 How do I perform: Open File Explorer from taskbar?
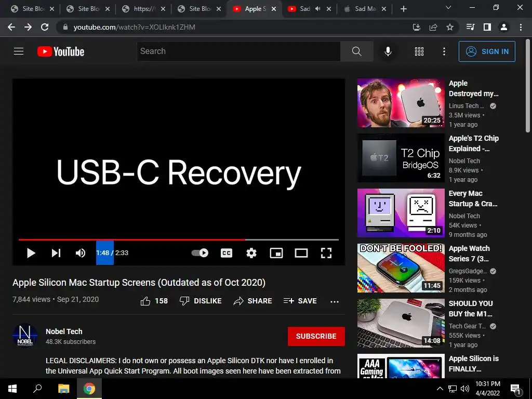click(x=63, y=389)
